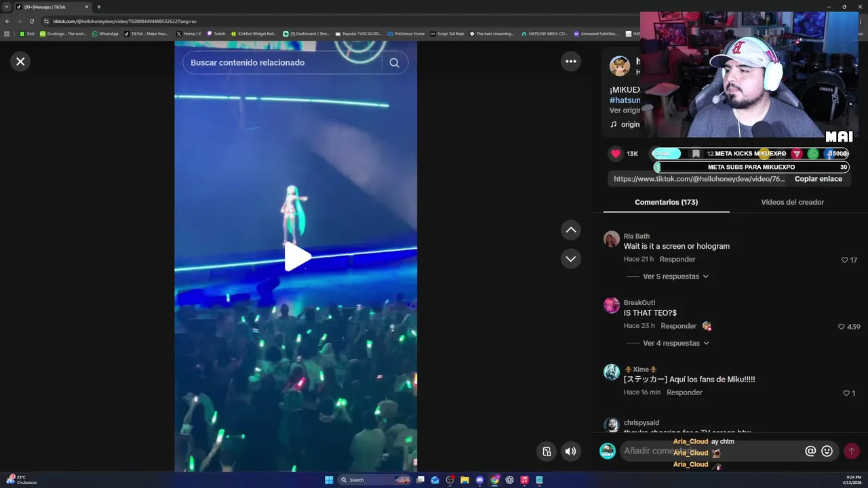Click Copiar enlace button

click(x=818, y=179)
